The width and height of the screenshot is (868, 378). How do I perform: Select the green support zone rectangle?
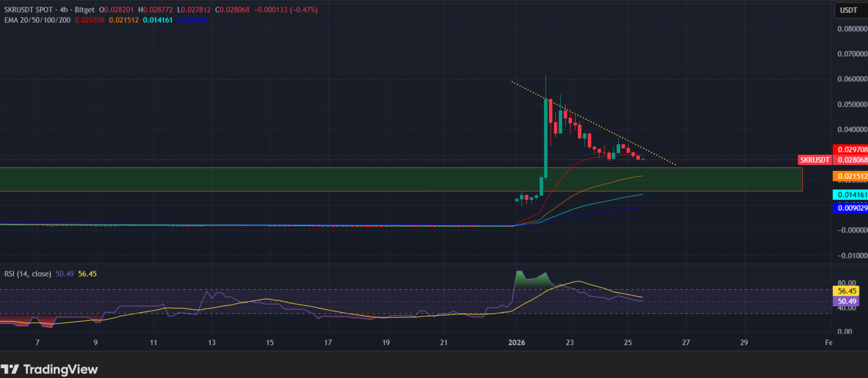tap(257, 179)
